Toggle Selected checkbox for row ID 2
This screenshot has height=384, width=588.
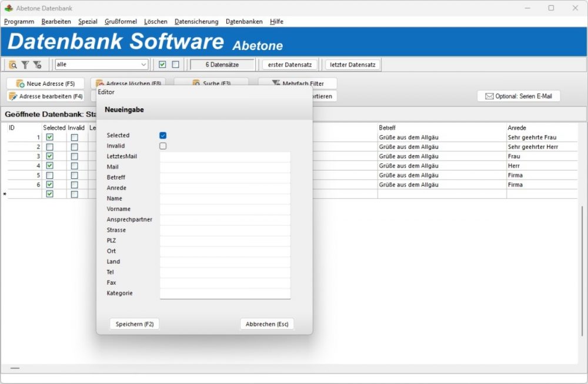click(x=49, y=147)
